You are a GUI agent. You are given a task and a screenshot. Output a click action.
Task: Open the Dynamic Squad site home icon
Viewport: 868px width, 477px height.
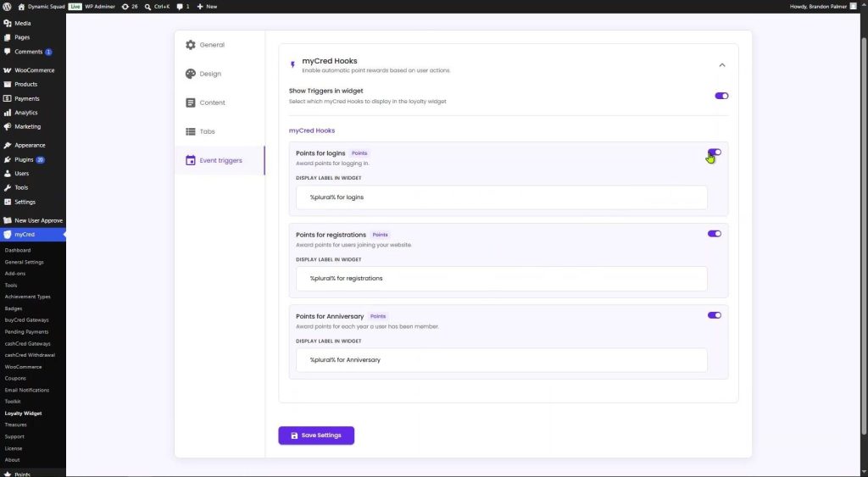click(21, 7)
